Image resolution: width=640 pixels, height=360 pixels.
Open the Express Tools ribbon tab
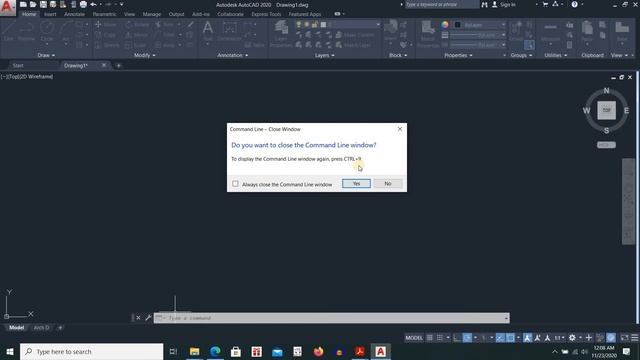pyautogui.click(x=266, y=14)
